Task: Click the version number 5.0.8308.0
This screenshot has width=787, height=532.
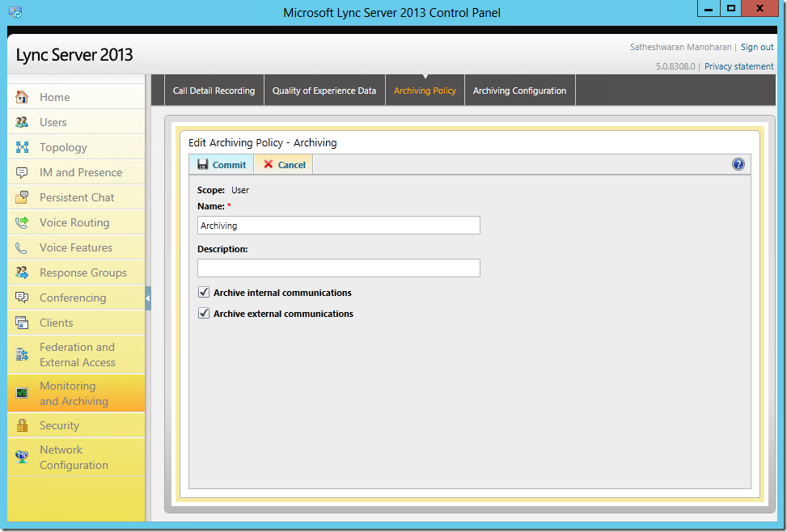Action: (x=675, y=66)
